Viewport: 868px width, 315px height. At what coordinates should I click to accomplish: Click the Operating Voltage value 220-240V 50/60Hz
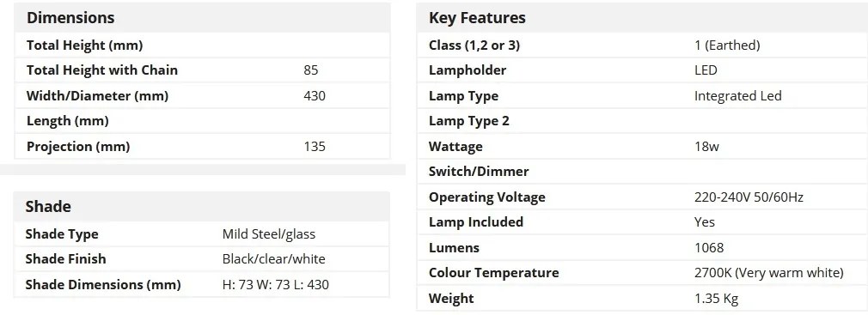pyautogui.click(x=749, y=197)
